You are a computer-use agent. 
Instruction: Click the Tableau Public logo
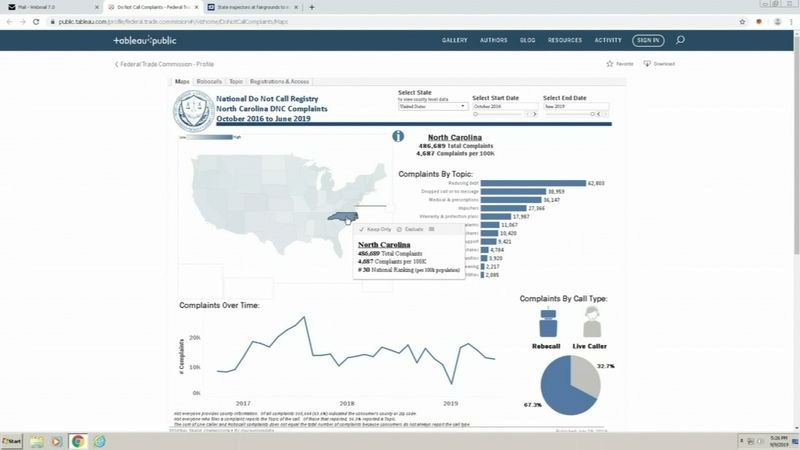click(145, 40)
